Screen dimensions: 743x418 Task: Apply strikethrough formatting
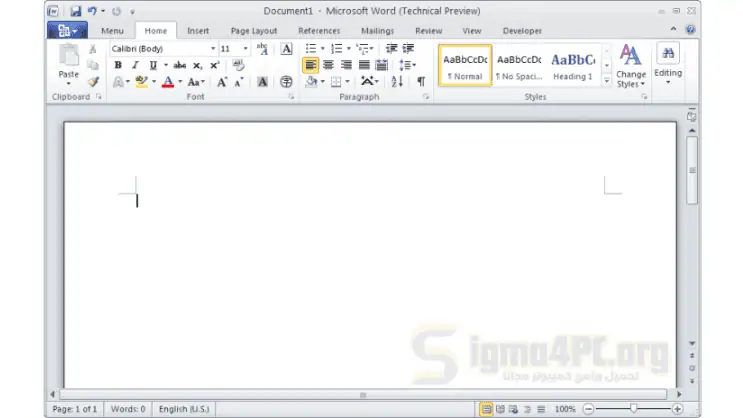180,65
